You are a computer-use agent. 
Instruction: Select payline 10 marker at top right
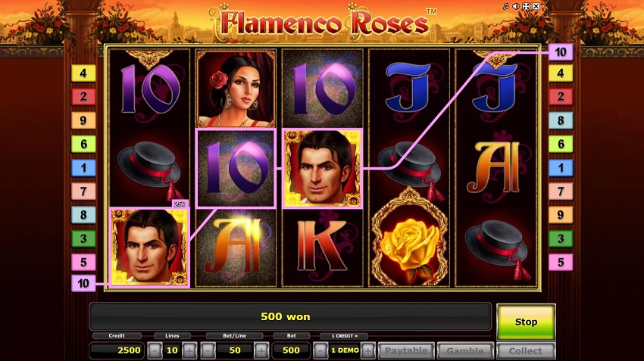point(561,52)
